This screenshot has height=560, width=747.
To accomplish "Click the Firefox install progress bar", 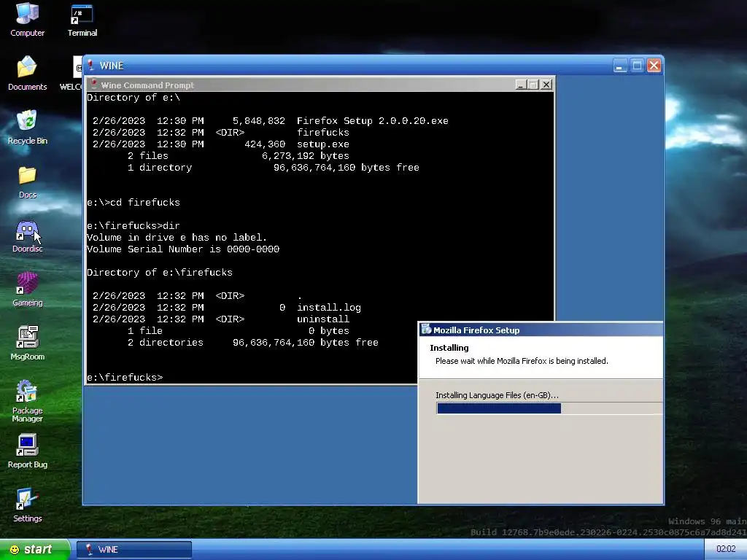I will [x=549, y=408].
